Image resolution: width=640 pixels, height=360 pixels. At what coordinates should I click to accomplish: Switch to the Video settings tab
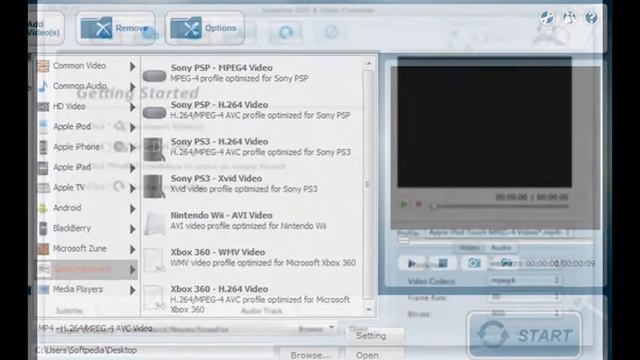[469, 248]
